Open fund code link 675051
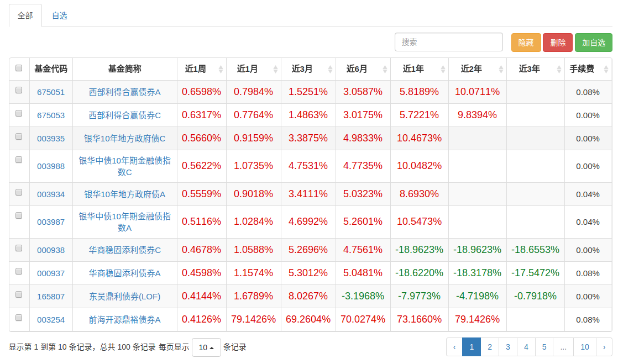The width and height of the screenshot is (618, 364). (51, 92)
